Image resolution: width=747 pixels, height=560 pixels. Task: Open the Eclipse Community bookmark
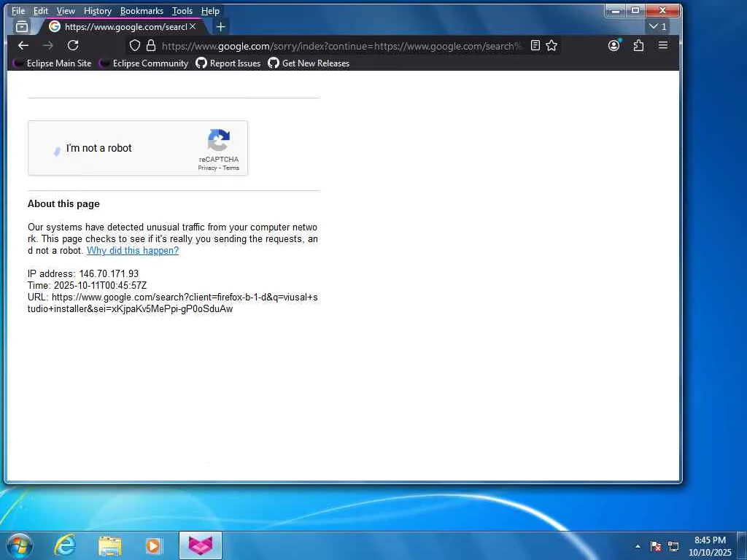pyautogui.click(x=144, y=63)
